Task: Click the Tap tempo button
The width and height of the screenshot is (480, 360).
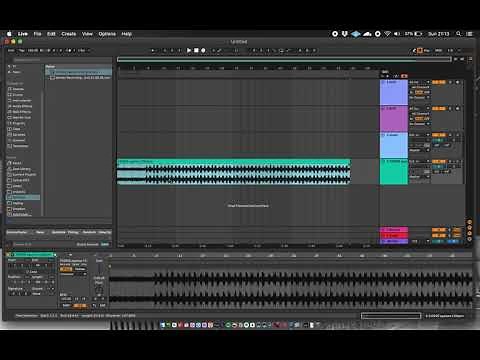Action: [x=21, y=51]
